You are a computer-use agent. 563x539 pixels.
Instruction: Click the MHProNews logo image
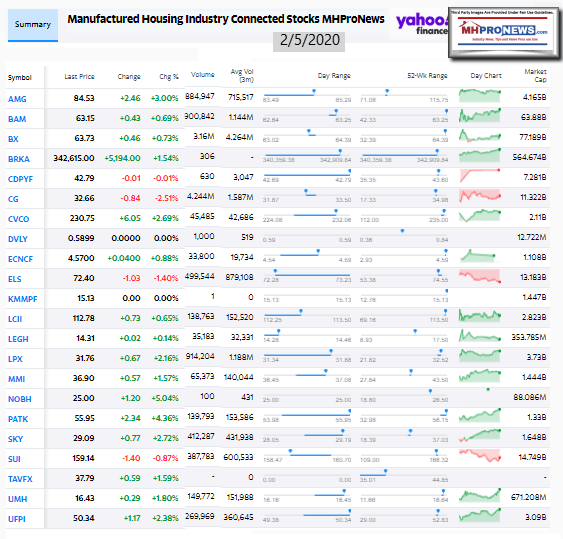[x=503, y=32]
